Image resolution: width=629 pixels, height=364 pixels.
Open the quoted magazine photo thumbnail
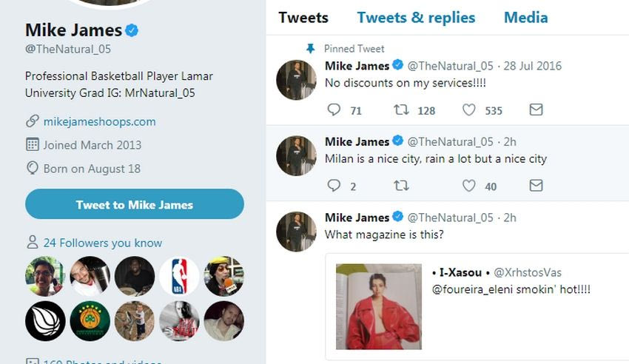pyautogui.click(x=378, y=306)
